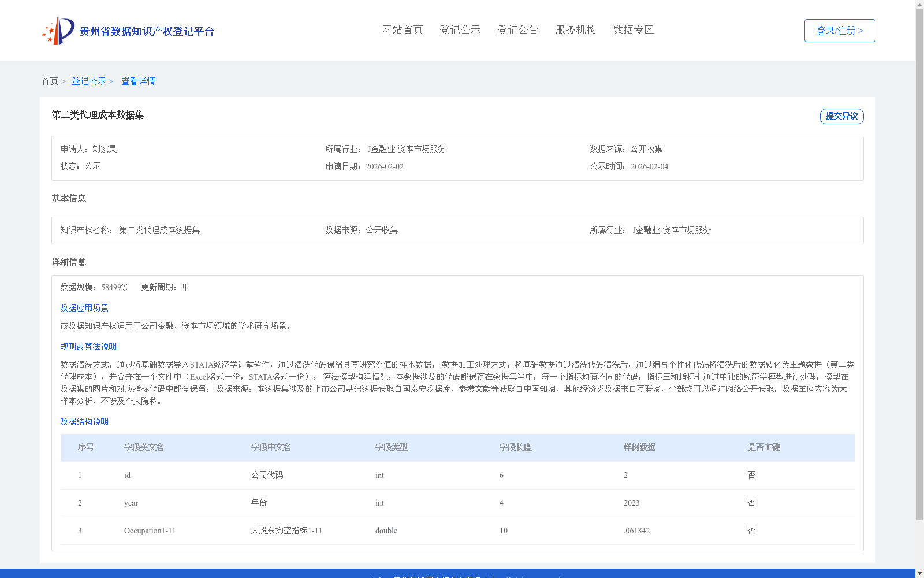Click the 年份 table cell

point(259,503)
